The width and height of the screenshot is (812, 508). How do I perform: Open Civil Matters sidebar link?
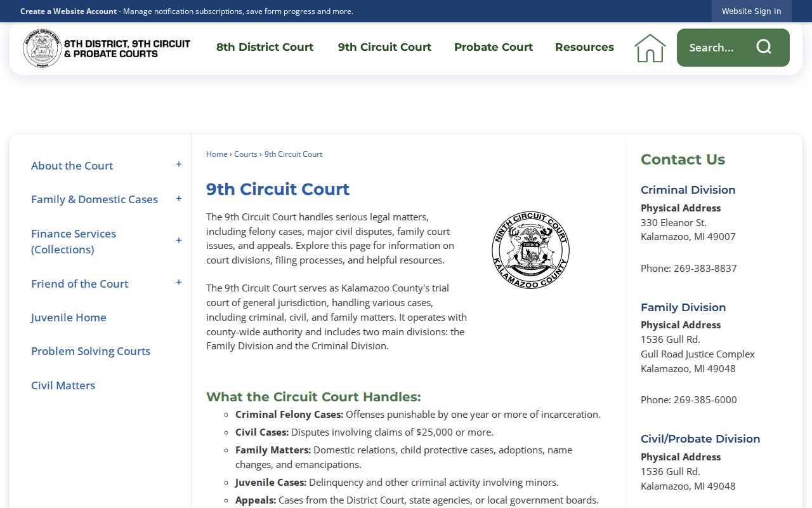tap(63, 385)
